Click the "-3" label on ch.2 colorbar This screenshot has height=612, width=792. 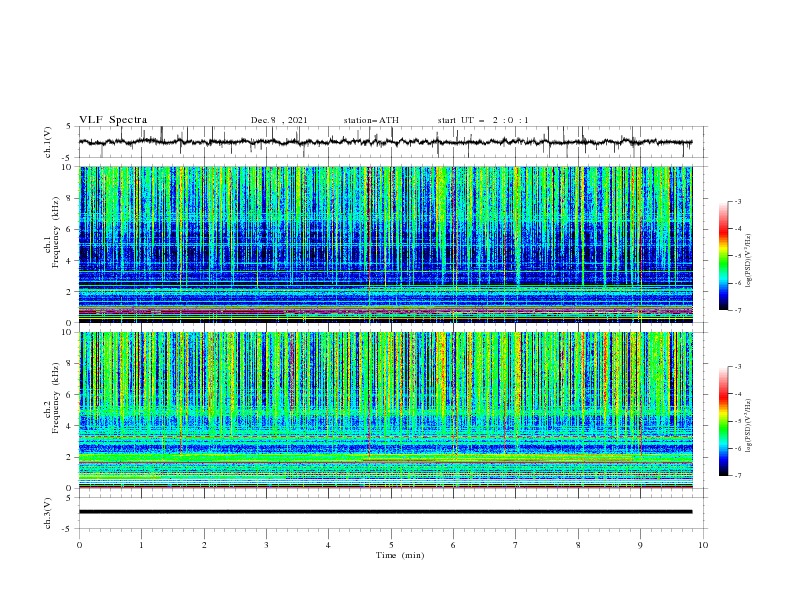tap(738, 367)
